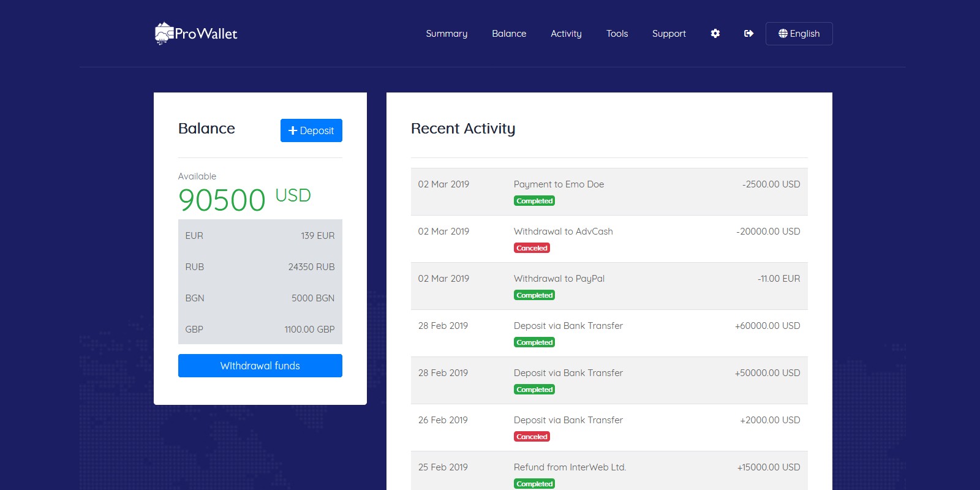Select the GBP balance row
980x490 pixels.
[x=260, y=330]
